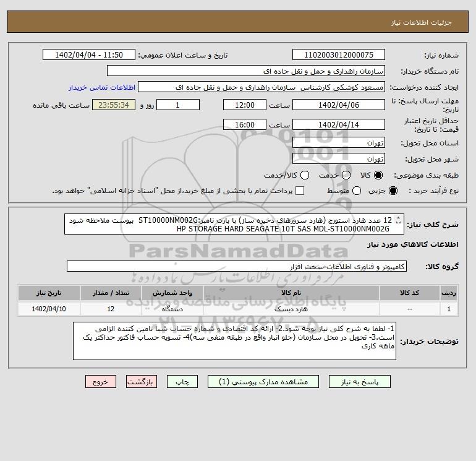Click the نام دستگاه خریدار field
476x461 pixels.
pos(246,71)
